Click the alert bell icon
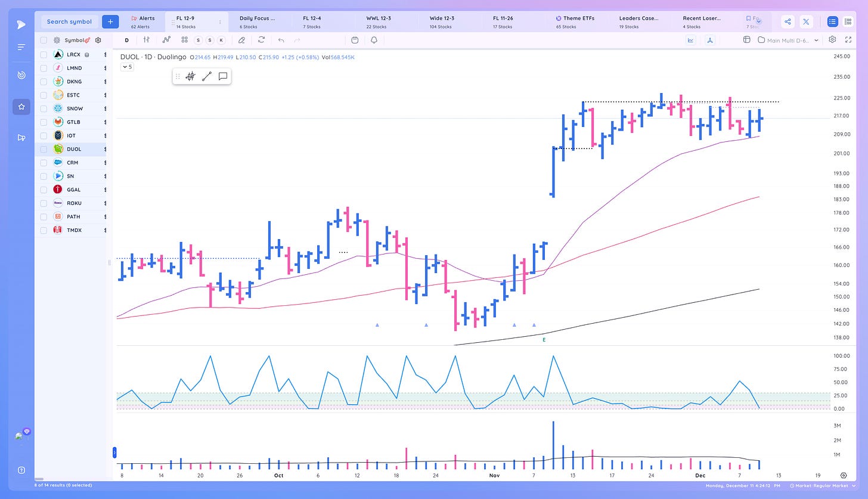 [374, 40]
